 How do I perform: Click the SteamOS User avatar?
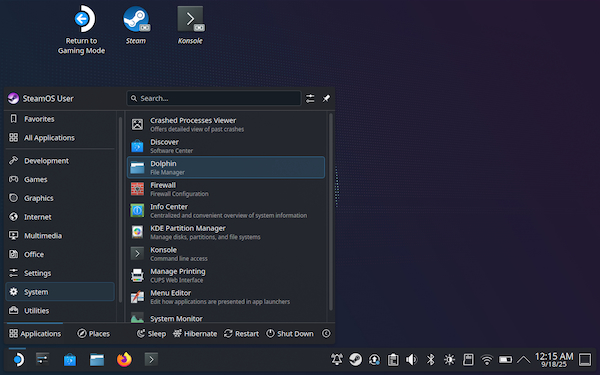(x=13, y=98)
